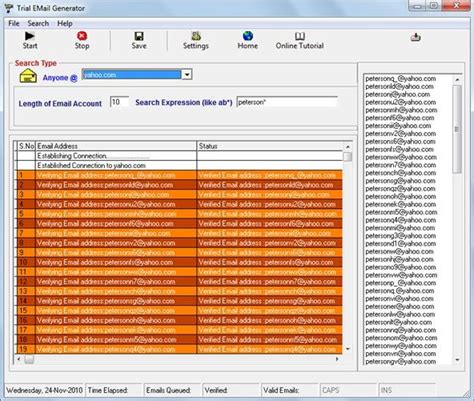Click the export icon at toolbar right
This screenshot has width=474, height=401.
tap(415, 37)
